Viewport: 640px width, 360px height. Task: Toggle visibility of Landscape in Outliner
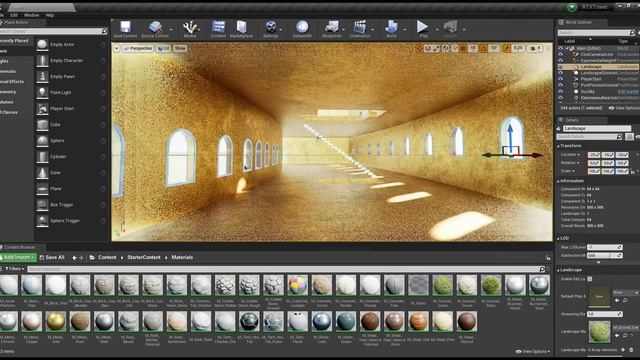point(560,67)
